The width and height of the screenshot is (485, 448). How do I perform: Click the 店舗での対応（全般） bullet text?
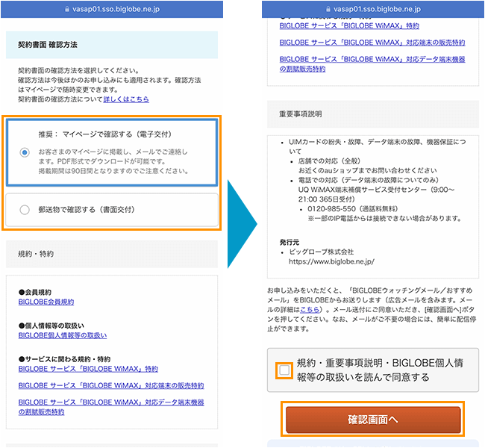coord(329,161)
